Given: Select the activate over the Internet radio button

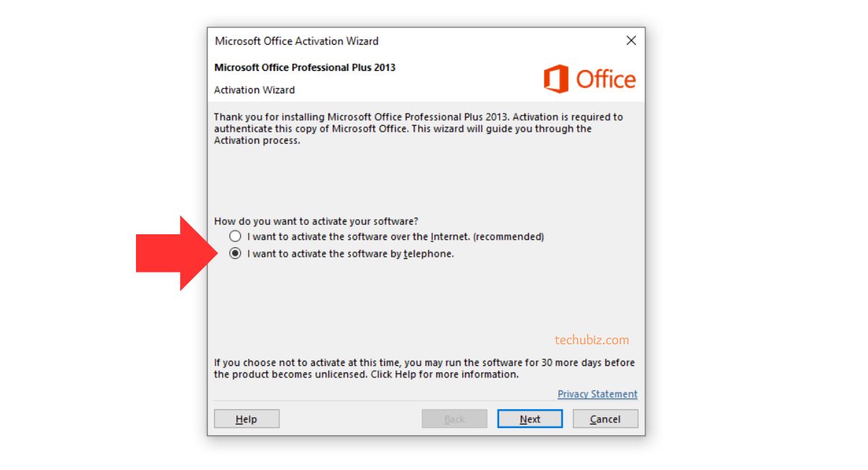Looking at the screenshot, I should 235,236.
